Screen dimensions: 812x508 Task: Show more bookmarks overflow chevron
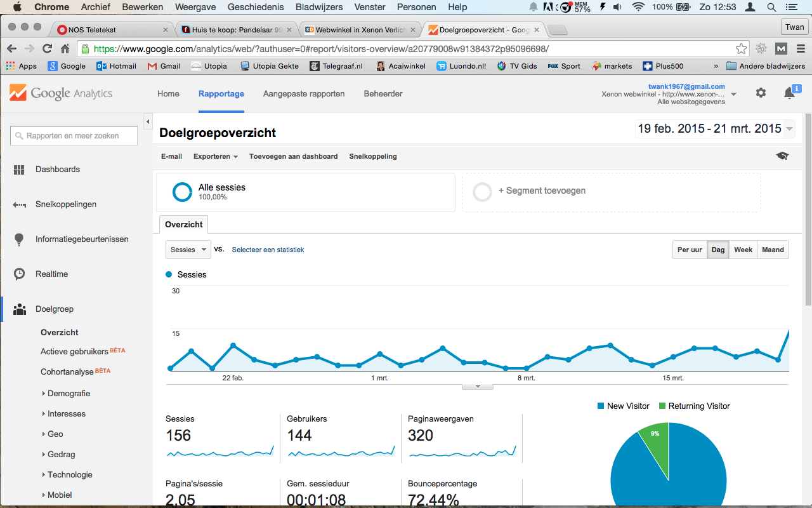pos(716,66)
